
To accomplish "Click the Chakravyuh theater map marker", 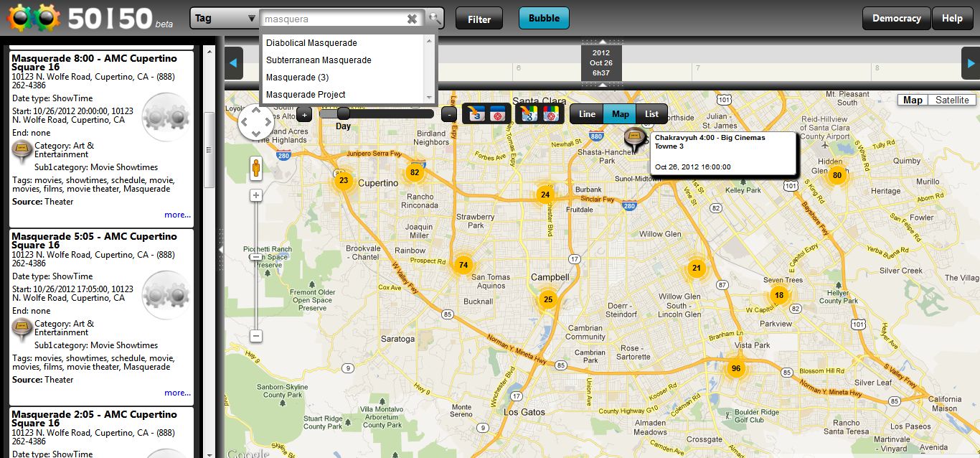I will 634,139.
